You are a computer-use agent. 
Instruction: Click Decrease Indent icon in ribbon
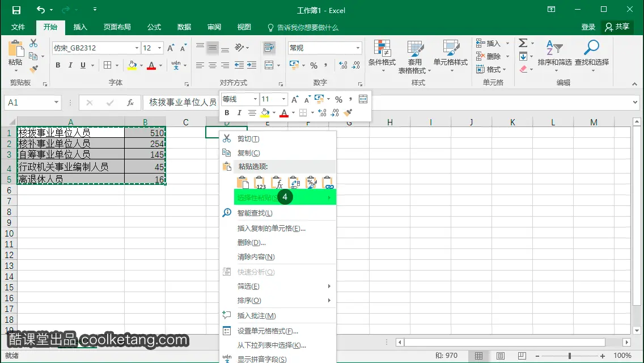click(x=239, y=65)
